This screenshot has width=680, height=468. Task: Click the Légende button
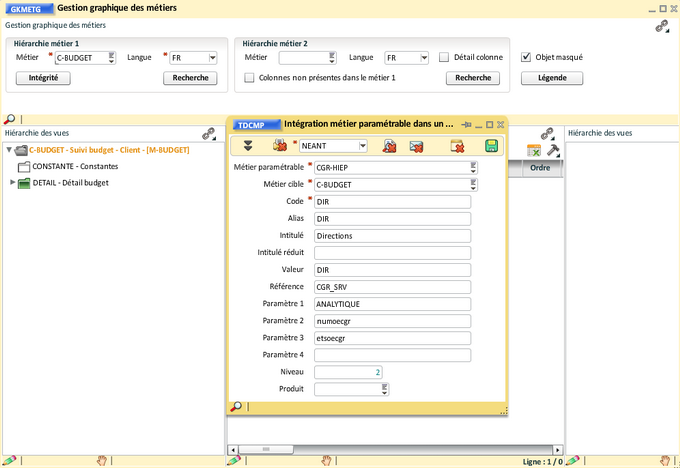click(552, 78)
